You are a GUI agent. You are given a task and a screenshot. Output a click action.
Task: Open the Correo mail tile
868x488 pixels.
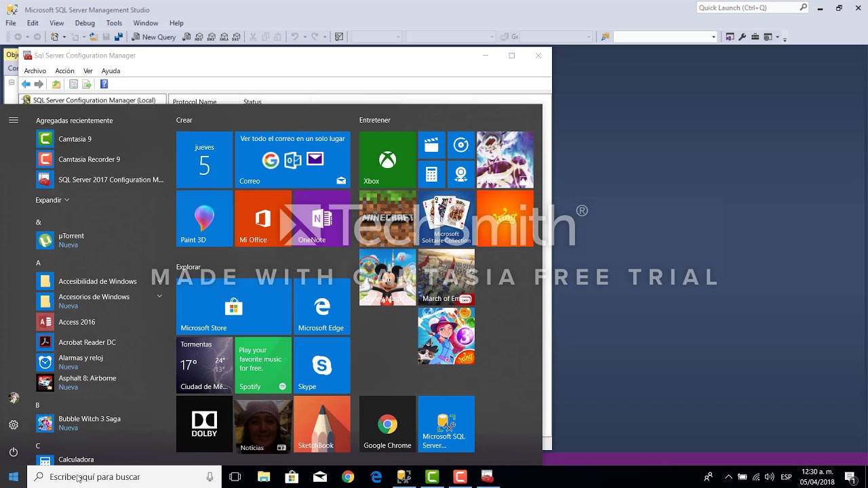point(292,160)
